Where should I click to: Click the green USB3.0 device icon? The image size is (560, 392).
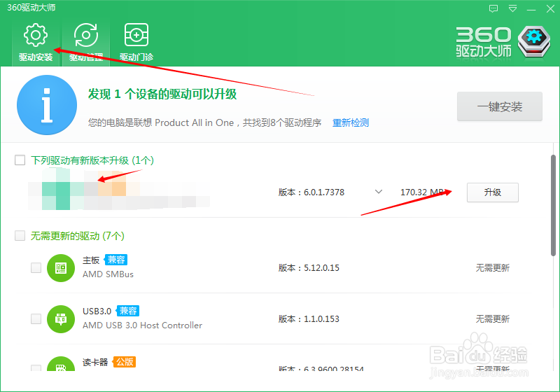pyautogui.click(x=61, y=318)
